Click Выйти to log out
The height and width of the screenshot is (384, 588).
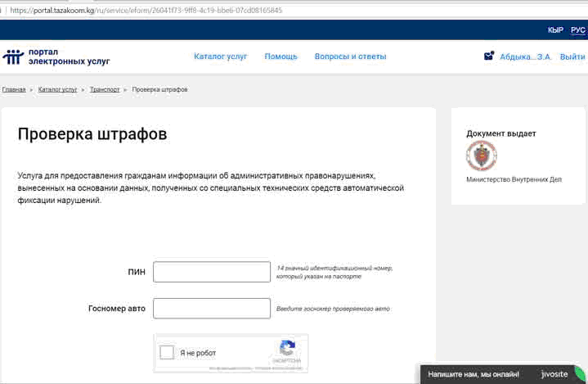[x=572, y=57]
